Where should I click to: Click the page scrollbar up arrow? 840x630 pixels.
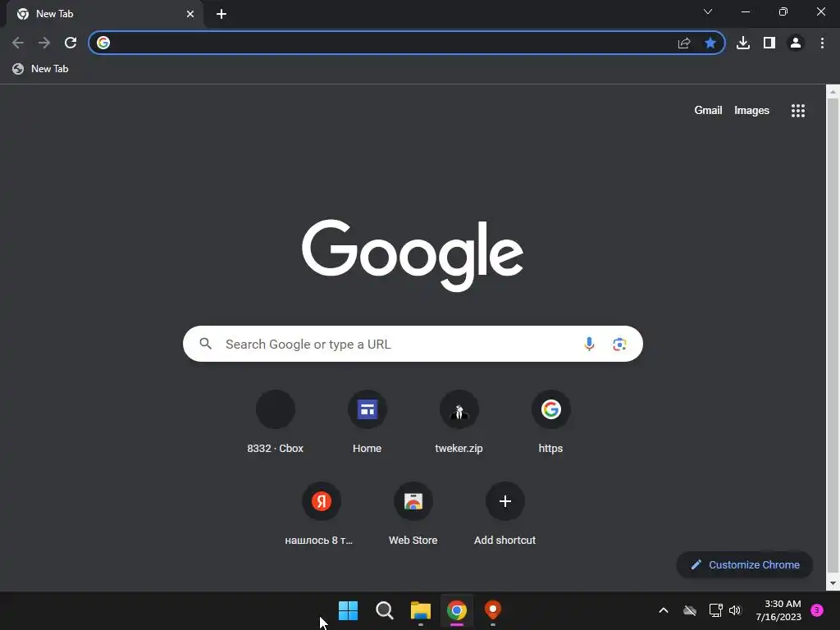[833, 92]
